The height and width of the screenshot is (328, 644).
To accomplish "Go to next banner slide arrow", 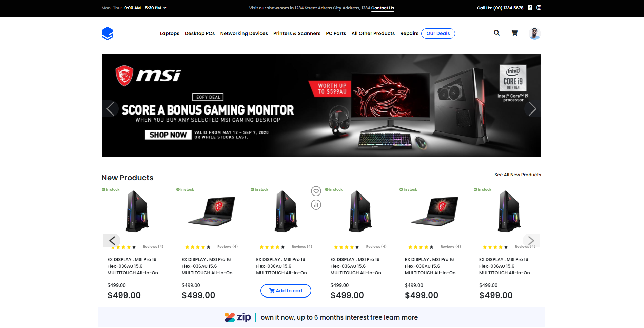I will pyautogui.click(x=532, y=109).
